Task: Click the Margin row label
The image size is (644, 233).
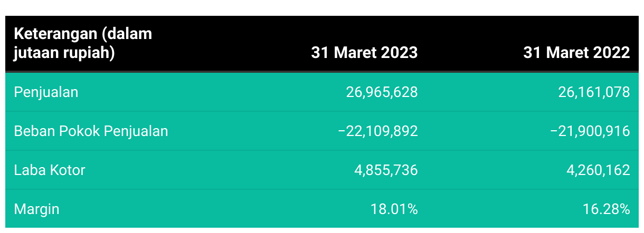Action: pos(36,209)
